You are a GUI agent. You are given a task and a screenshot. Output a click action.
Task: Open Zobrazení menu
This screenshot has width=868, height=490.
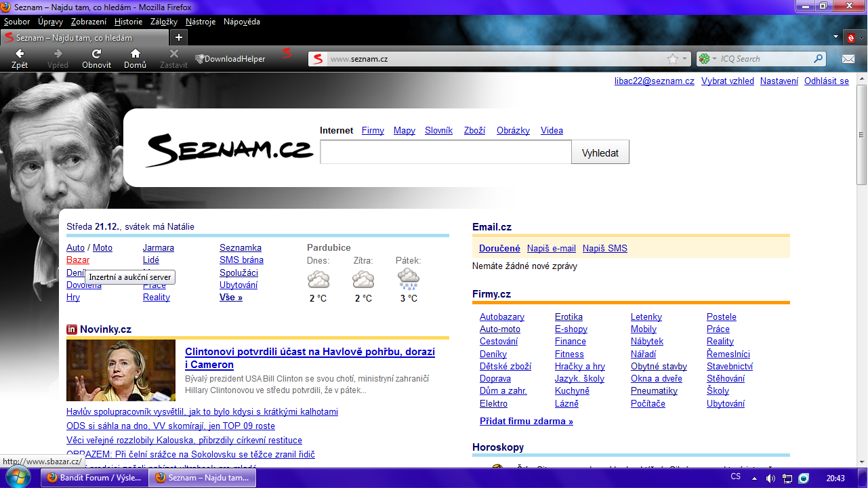tap(89, 22)
